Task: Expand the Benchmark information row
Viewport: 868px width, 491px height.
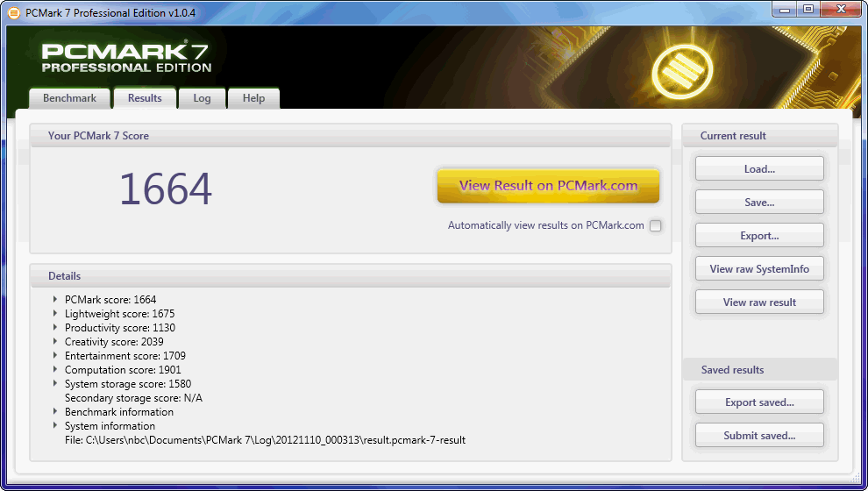Action: click(55, 412)
